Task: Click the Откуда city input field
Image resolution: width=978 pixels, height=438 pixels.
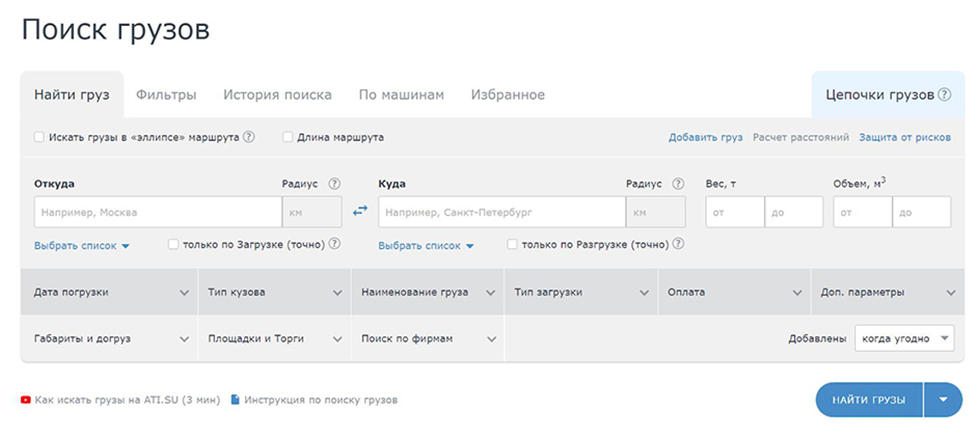Action: pos(158,212)
